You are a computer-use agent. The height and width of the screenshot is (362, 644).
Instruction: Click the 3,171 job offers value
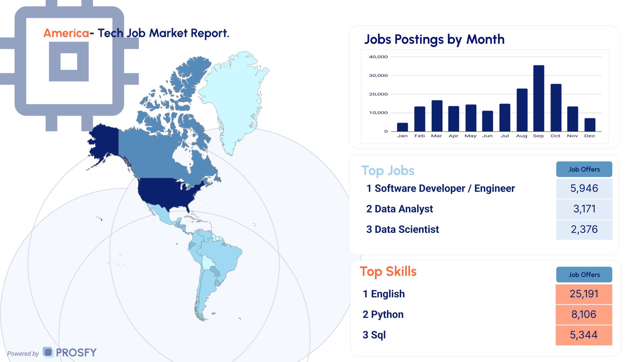click(584, 209)
